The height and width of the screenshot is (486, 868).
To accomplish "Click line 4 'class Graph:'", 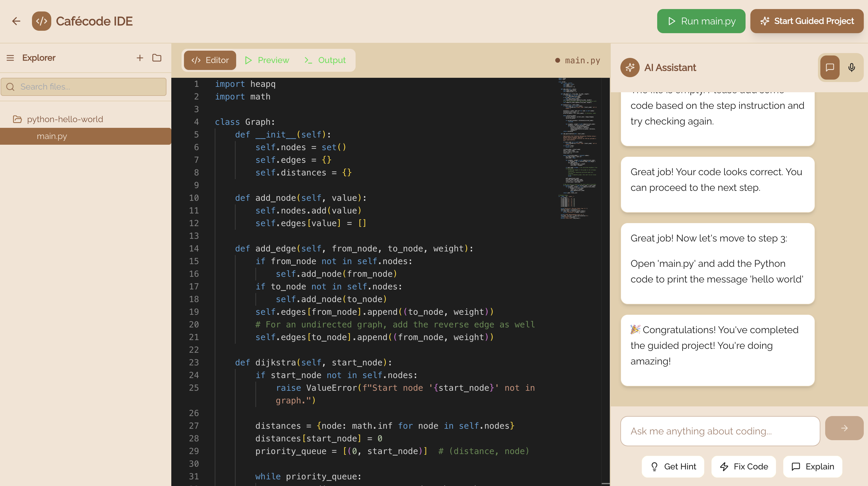I will (x=245, y=122).
